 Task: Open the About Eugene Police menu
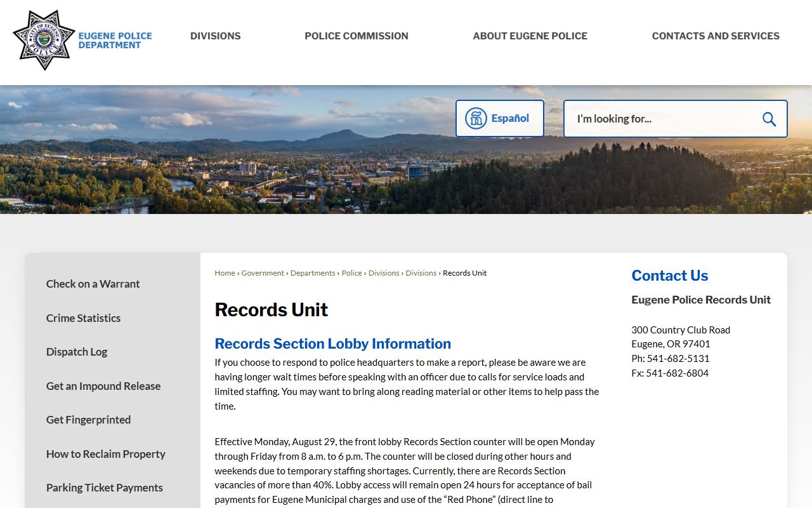pyautogui.click(x=530, y=36)
